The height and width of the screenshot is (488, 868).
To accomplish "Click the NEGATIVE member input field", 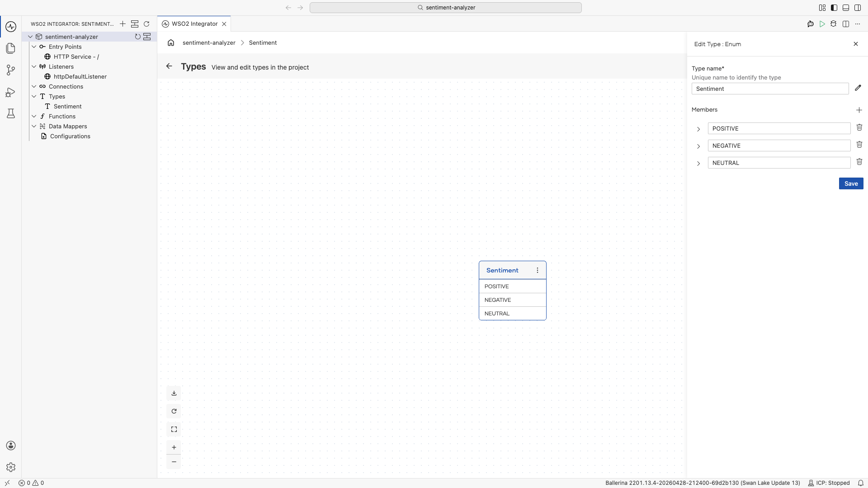I will tap(779, 145).
